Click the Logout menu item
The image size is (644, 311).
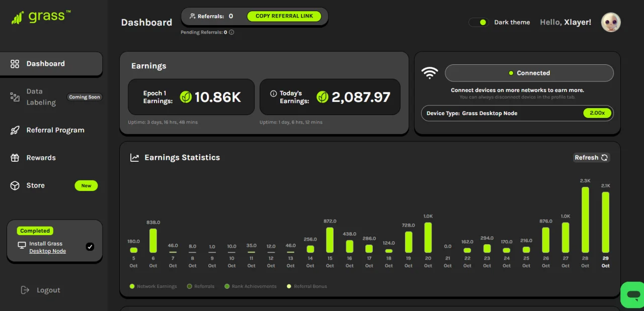tap(40, 290)
